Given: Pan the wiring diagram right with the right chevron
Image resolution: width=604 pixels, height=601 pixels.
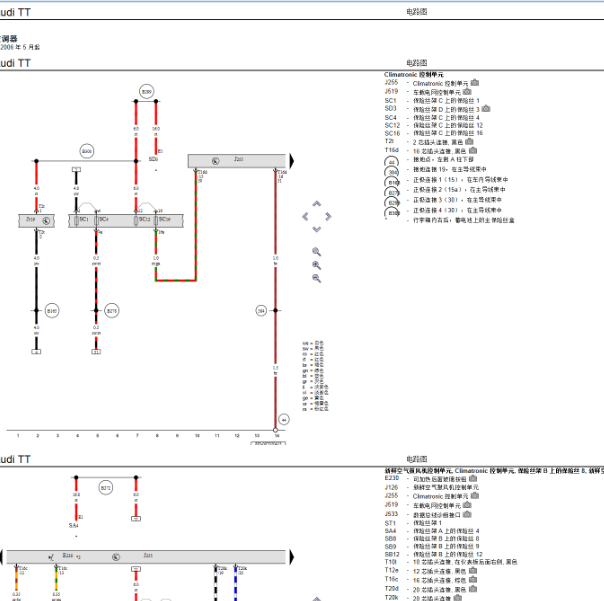Looking at the screenshot, I should pyautogui.click(x=328, y=217).
